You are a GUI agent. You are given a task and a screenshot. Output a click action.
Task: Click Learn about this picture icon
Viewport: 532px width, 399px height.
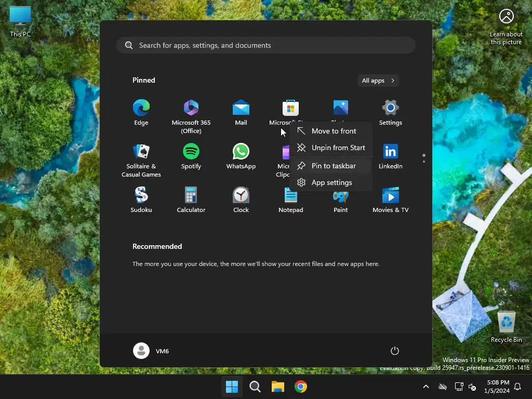pos(506,26)
